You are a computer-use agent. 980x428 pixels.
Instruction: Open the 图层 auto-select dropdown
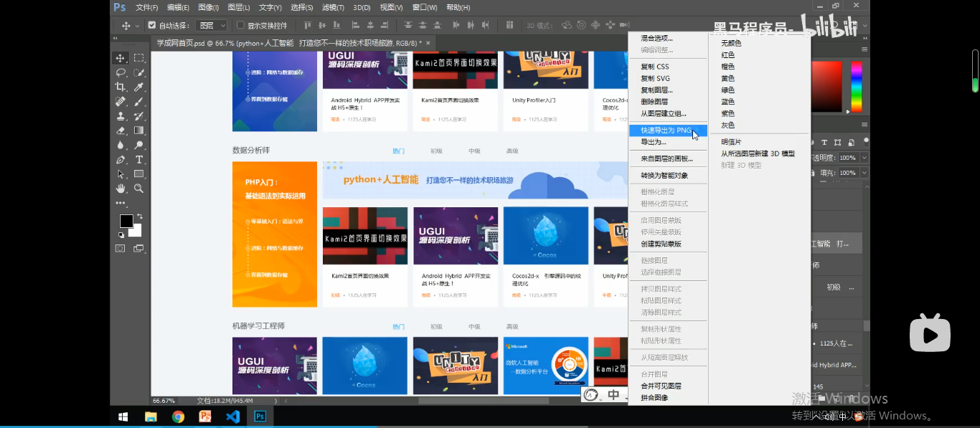click(x=212, y=25)
